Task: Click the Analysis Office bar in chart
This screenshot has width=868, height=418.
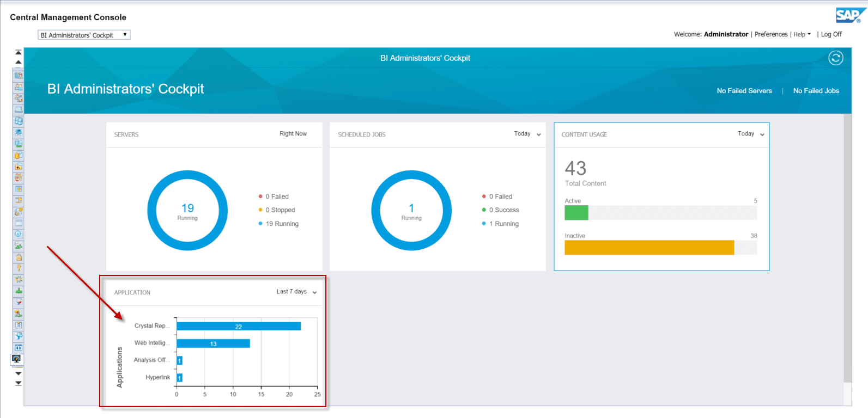Action: click(179, 360)
